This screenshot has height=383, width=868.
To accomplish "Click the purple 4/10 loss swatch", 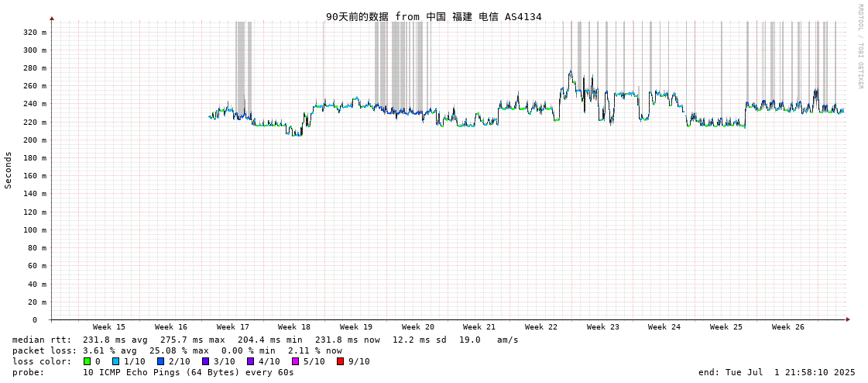I will pyautogui.click(x=251, y=361).
